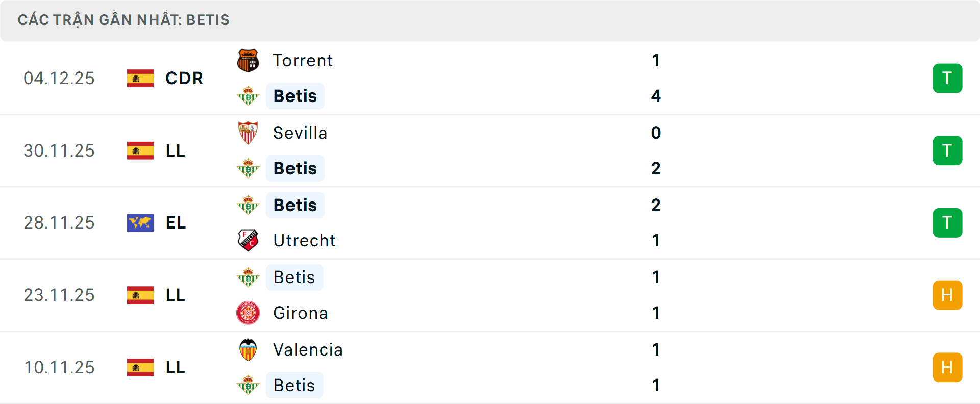Open the Valencia team link
The image size is (980, 404).
tap(308, 350)
